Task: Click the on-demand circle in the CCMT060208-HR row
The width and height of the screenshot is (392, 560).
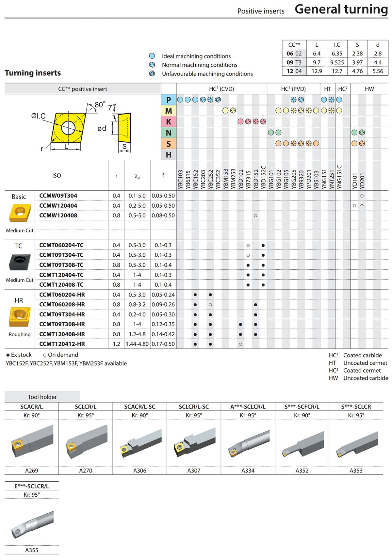Action: click(x=210, y=305)
